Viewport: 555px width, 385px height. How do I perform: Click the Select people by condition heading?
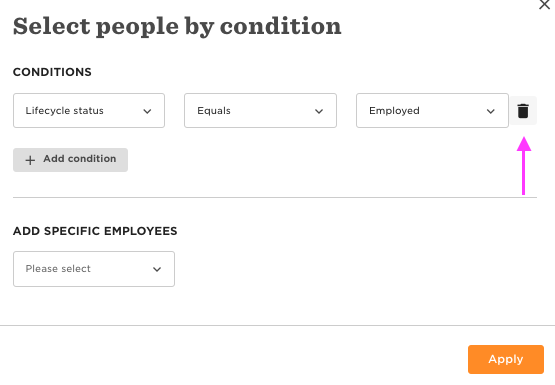[177, 27]
